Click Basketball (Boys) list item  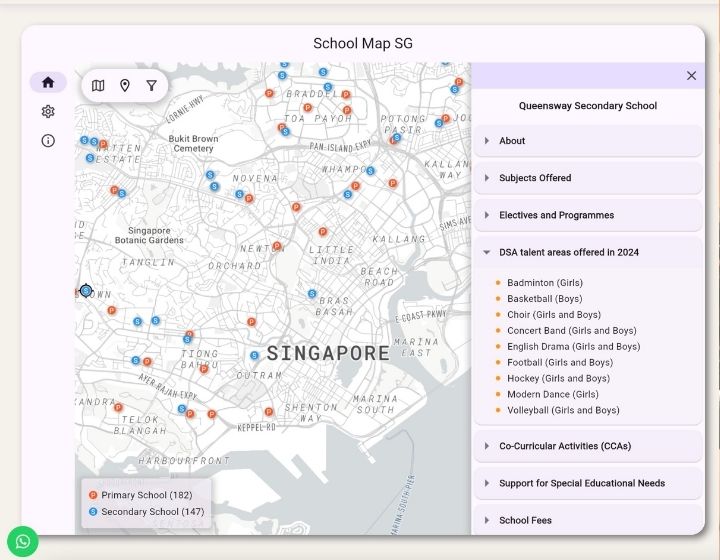click(545, 299)
